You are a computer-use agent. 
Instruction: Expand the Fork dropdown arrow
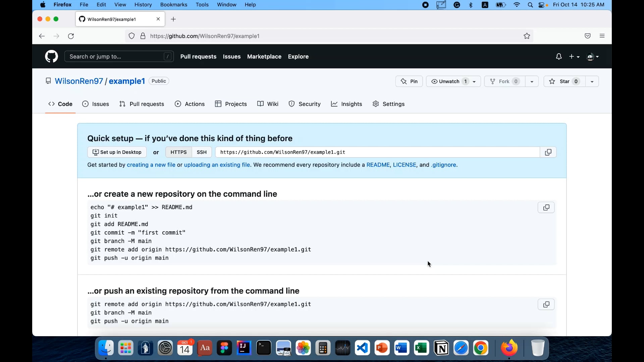click(532, 81)
